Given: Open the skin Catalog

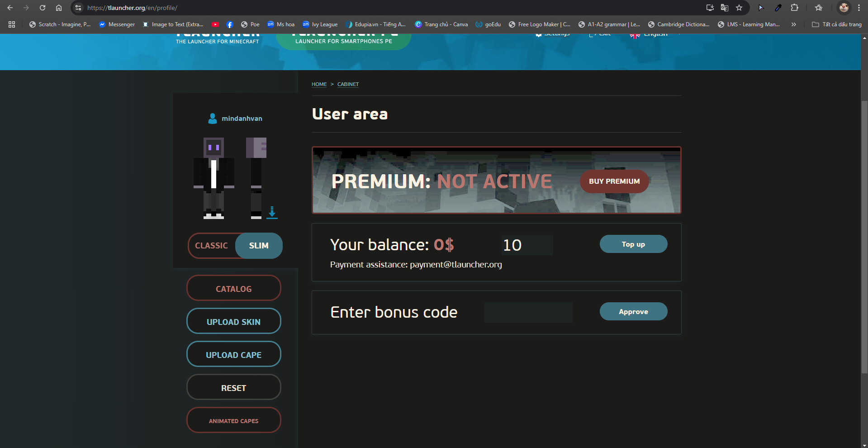Looking at the screenshot, I should (x=234, y=288).
